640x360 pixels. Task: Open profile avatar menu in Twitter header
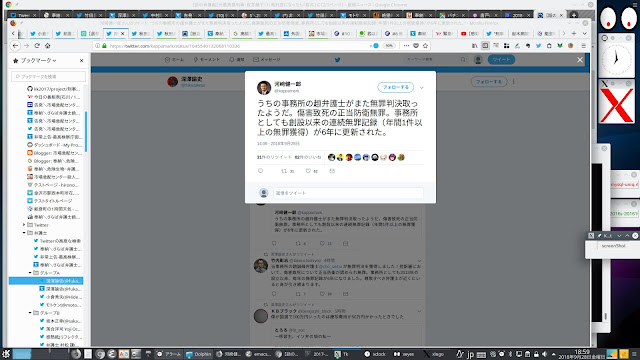[x=478, y=60]
